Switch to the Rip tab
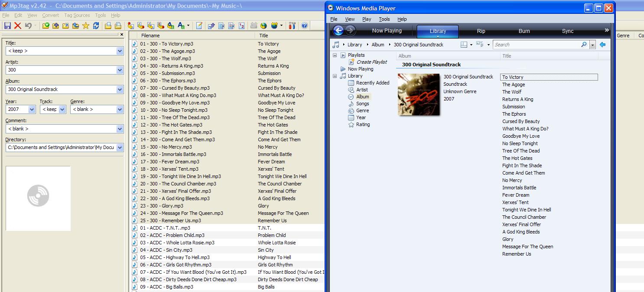644x292 pixels. (x=481, y=31)
